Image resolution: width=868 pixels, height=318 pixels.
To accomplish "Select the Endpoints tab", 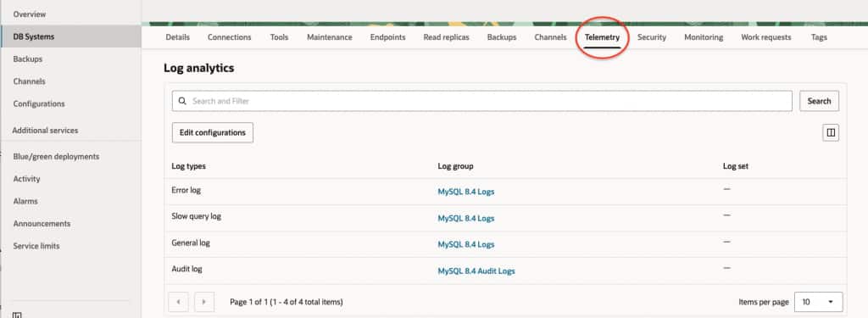I will click(387, 37).
